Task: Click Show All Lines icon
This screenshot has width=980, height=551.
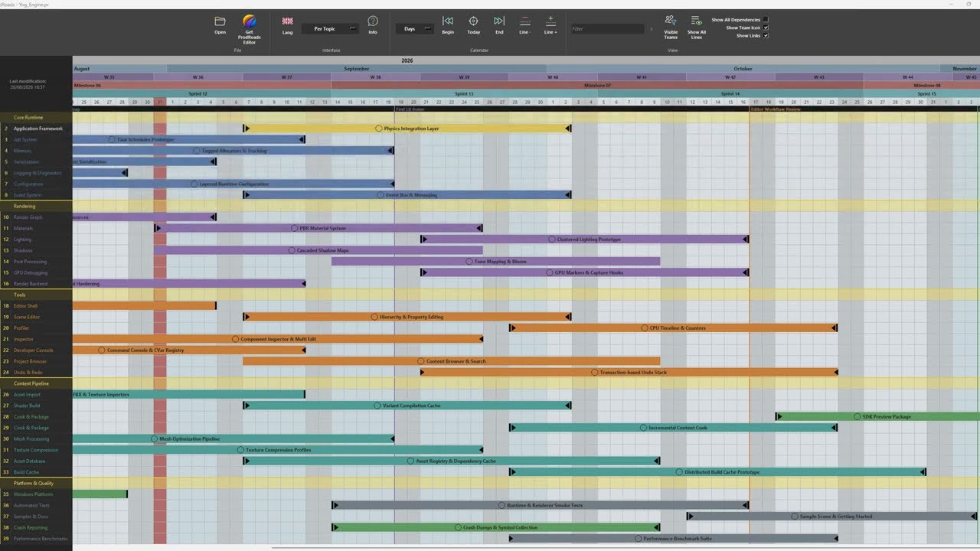Action: pyautogui.click(x=696, y=21)
